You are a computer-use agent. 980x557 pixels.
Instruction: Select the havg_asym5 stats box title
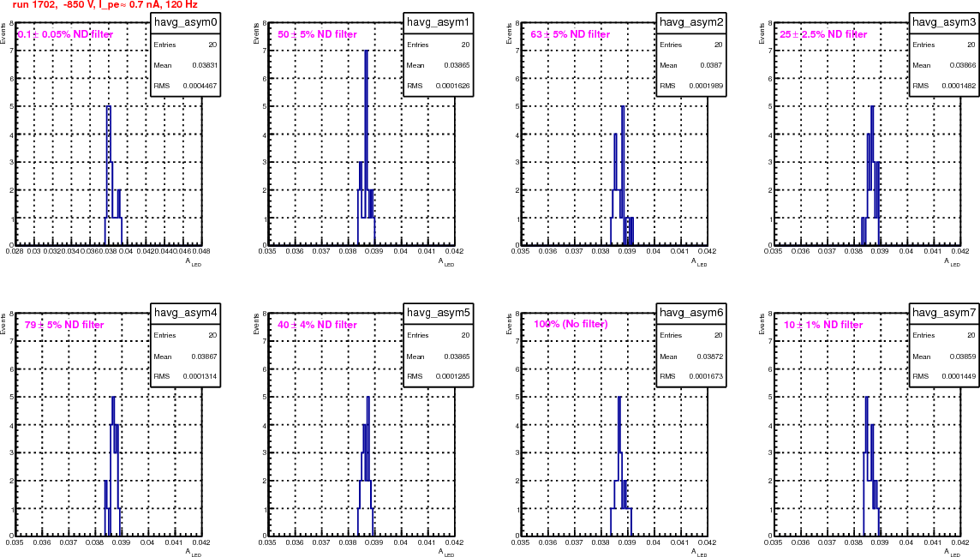tap(438, 313)
